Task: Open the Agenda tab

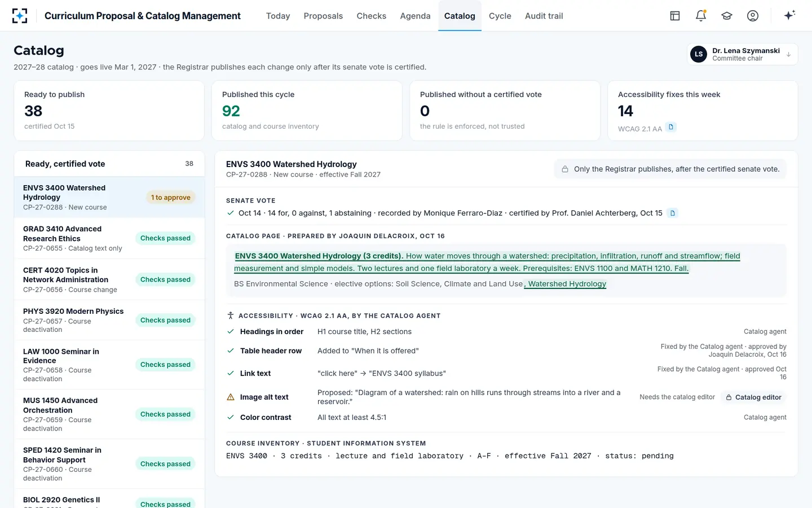Action: [x=415, y=16]
